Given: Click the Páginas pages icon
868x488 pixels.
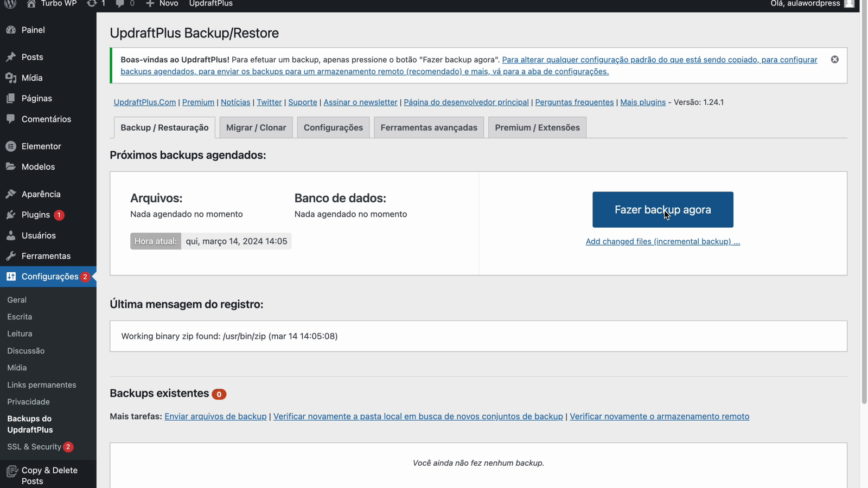Looking at the screenshot, I should 11,98.
